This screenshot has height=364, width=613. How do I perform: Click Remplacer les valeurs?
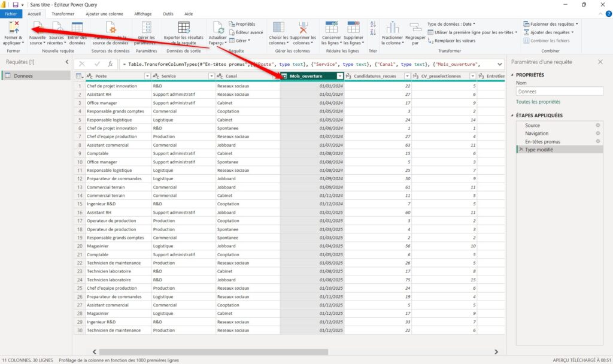point(451,41)
